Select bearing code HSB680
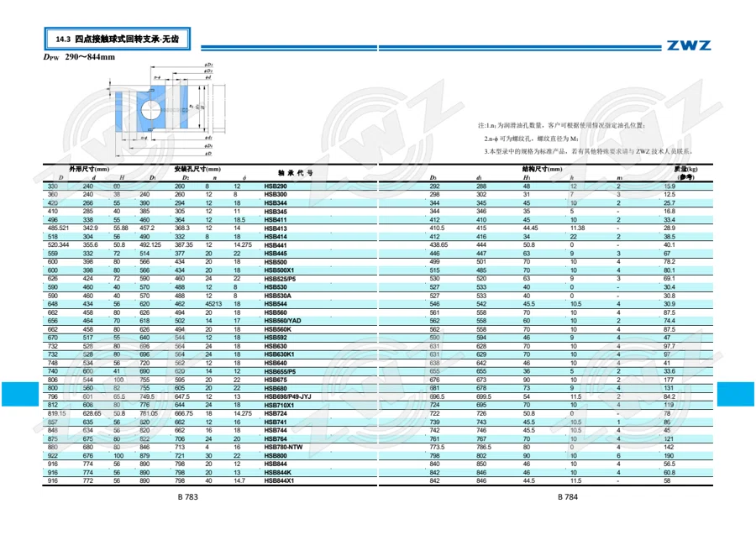This screenshot has height=535, width=756. 276,389
